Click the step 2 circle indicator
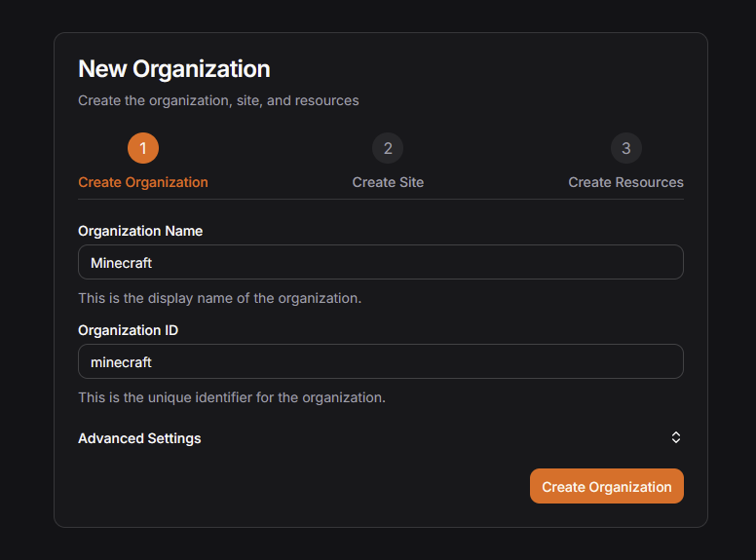This screenshot has height=560, width=756. 388,148
